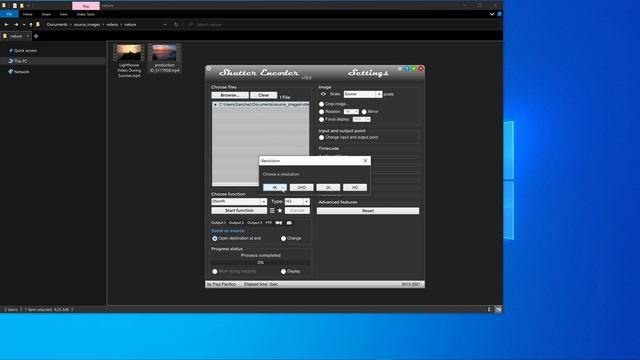Choose 4K resolution
Viewport: 640px width, 360px height.
(275, 187)
